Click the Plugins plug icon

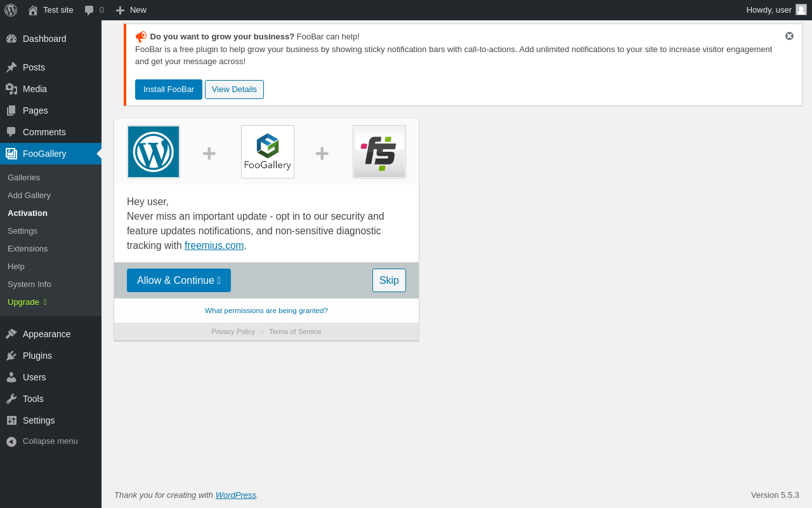point(11,356)
